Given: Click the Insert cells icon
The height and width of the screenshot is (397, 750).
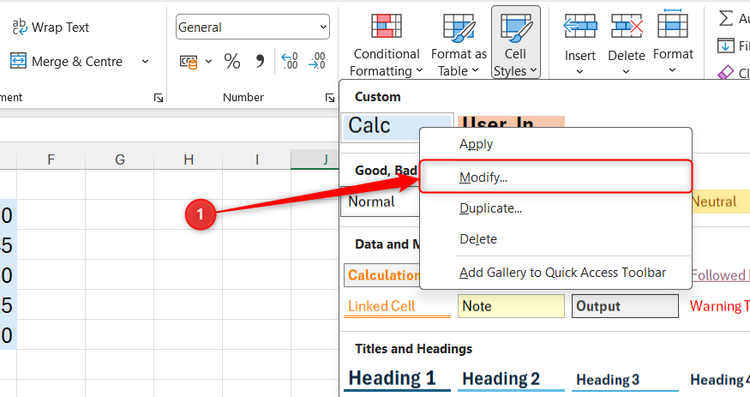Looking at the screenshot, I should pos(580,26).
